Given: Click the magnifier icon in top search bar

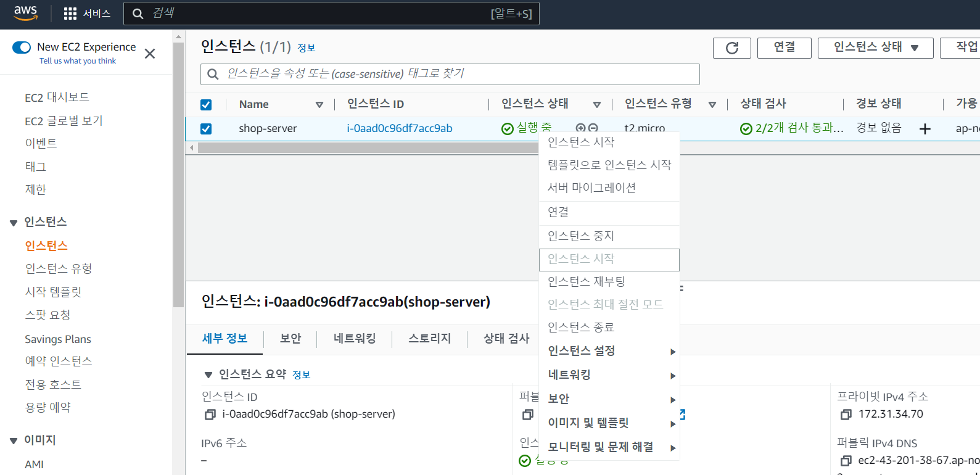Looking at the screenshot, I should coord(138,14).
